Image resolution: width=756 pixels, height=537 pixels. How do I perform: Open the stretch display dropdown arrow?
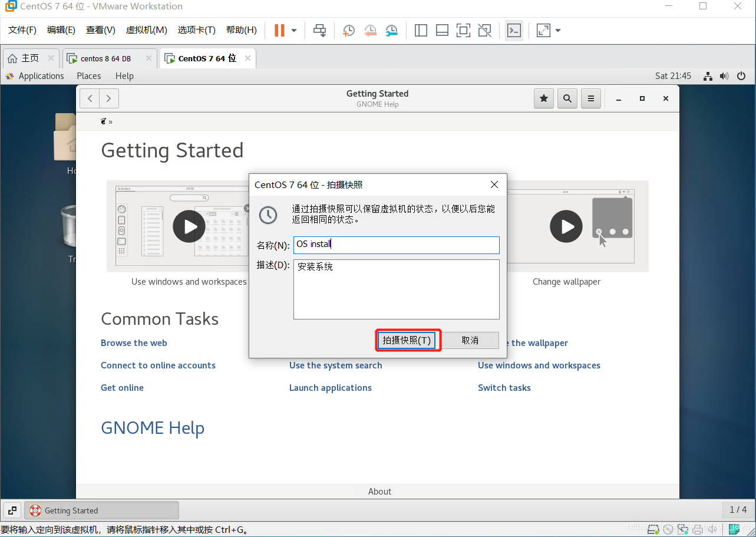(558, 30)
